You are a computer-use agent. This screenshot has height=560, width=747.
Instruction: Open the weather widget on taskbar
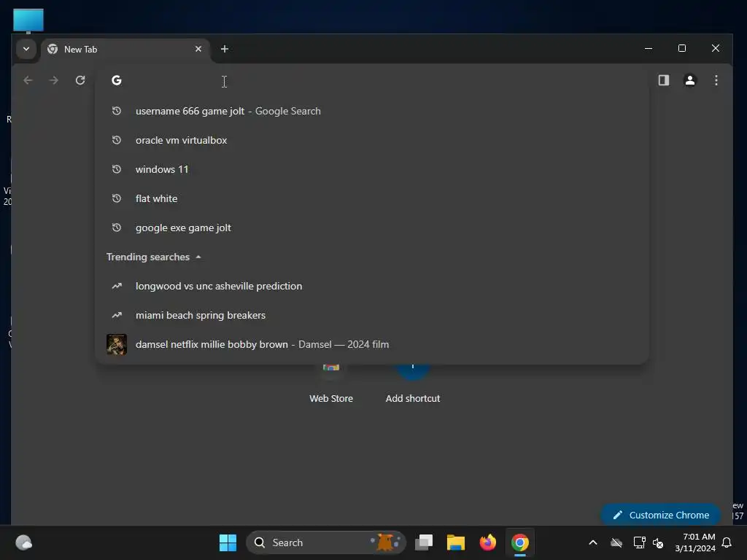24,542
